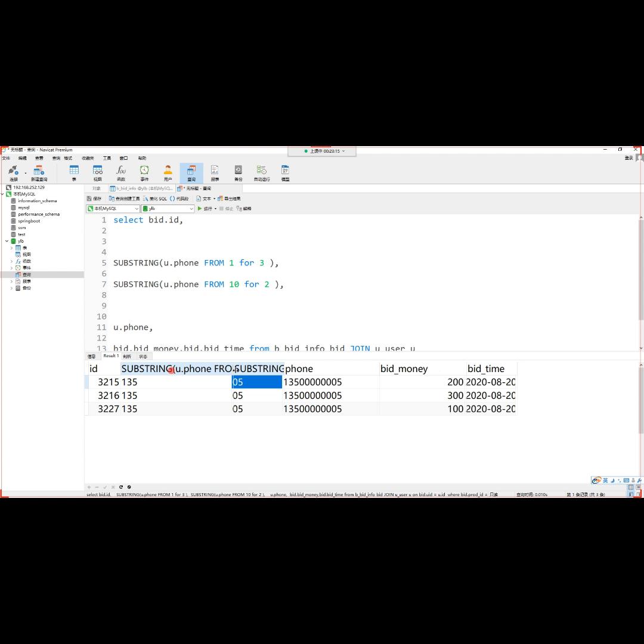Image resolution: width=644 pixels, height=644 pixels.
Task: Switch to the b_bid_info @ylb tab
Action: pyautogui.click(x=141, y=188)
